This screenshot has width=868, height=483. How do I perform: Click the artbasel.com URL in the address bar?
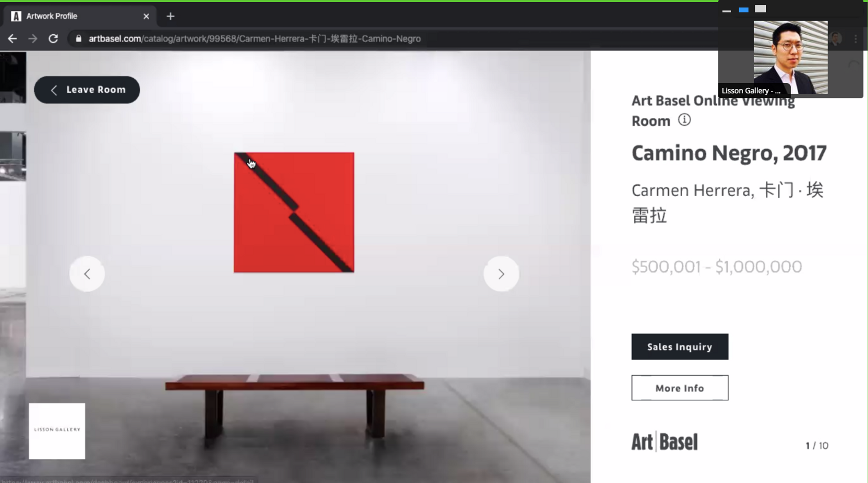click(255, 39)
